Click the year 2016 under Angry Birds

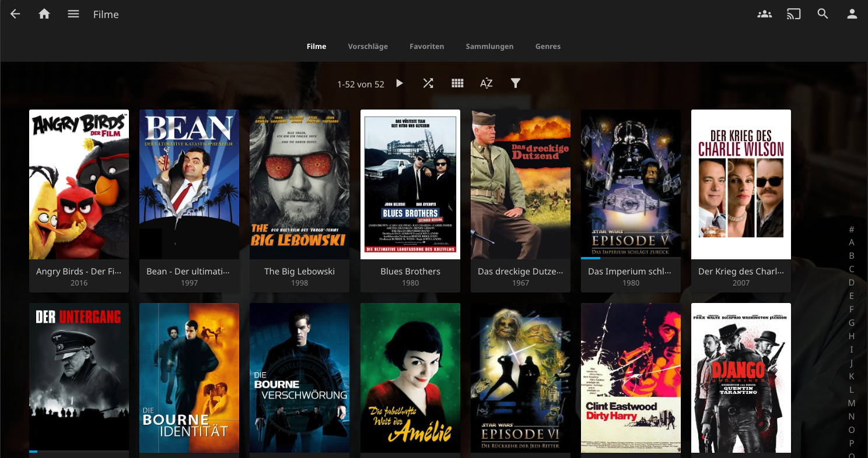pyautogui.click(x=79, y=283)
